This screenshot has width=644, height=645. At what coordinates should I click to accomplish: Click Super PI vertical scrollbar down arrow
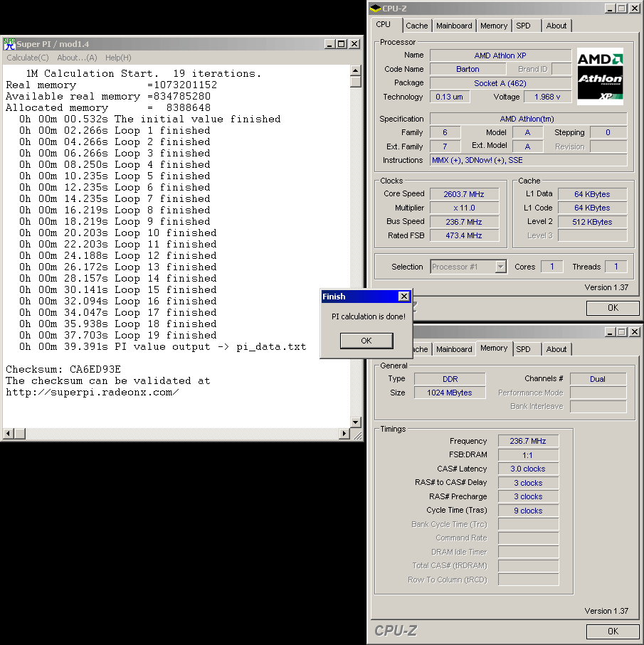click(x=356, y=422)
